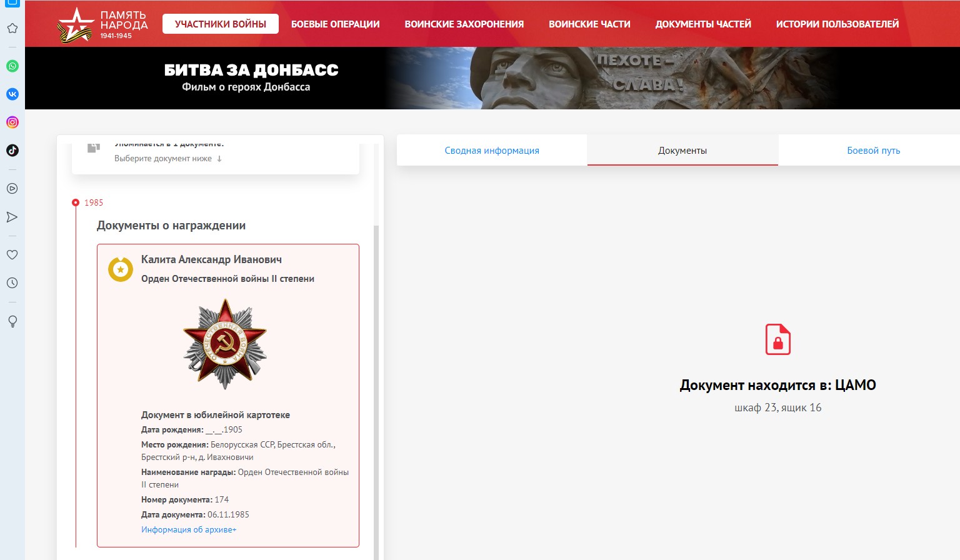Click the red locked document icon
The height and width of the screenshot is (560, 960).
(777, 339)
